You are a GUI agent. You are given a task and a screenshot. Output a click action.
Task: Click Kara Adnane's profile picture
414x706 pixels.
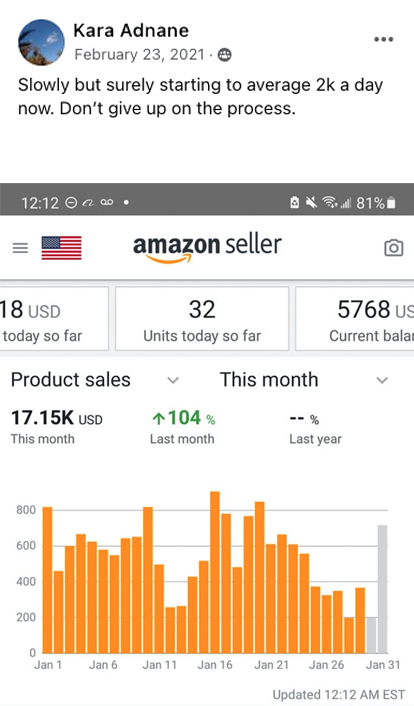(41, 42)
